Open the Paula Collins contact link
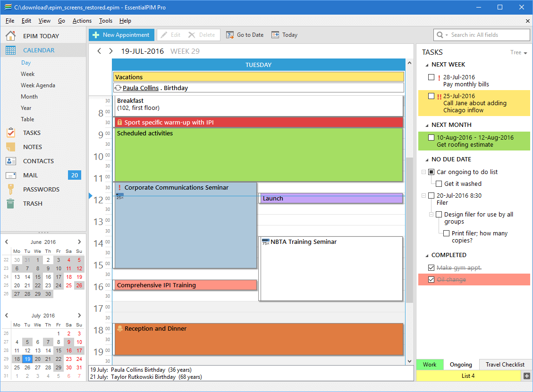 [140, 88]
